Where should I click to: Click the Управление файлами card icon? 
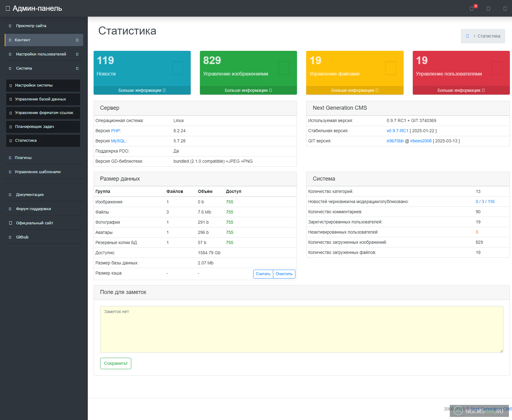click(390, 68)
